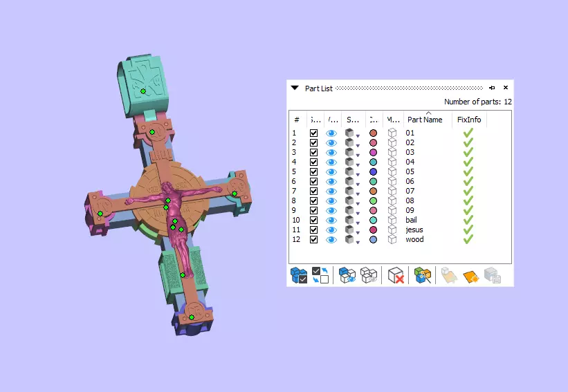Click the green point on left cross arm

point(100,214)
